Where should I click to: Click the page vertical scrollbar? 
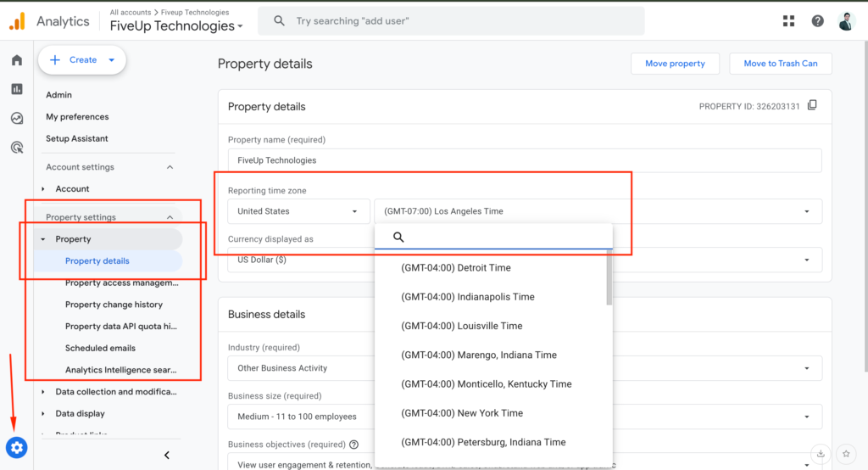pyautogui.click(x=865, y=205)
